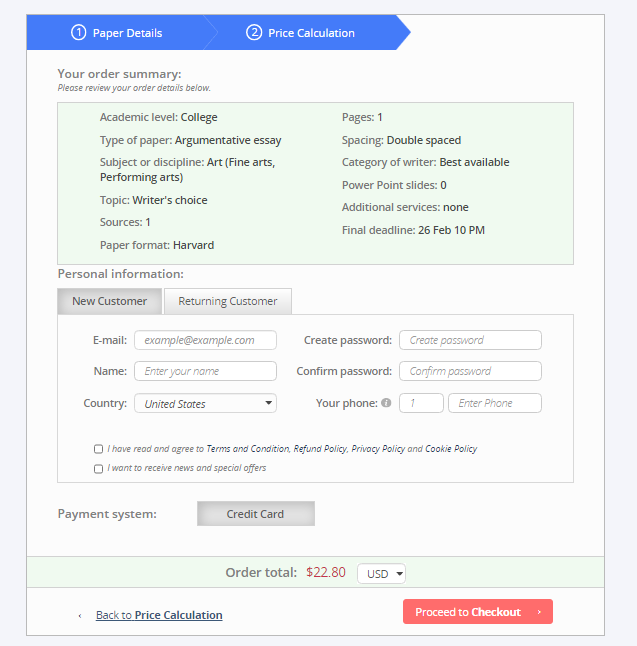
Task: Choose Credit Card payment system
Action: [x=256, y=514]
